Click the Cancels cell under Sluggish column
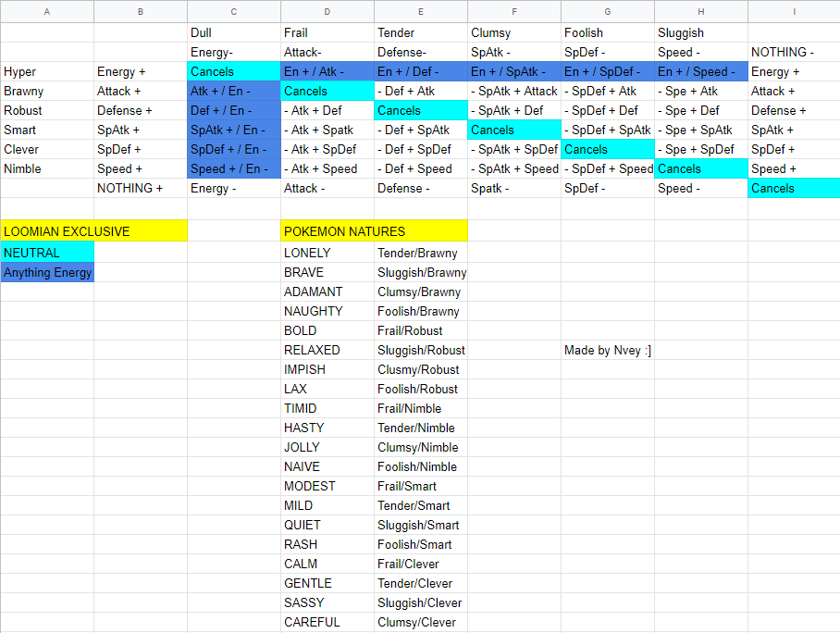The image size is (840, 633). point(700,168)
